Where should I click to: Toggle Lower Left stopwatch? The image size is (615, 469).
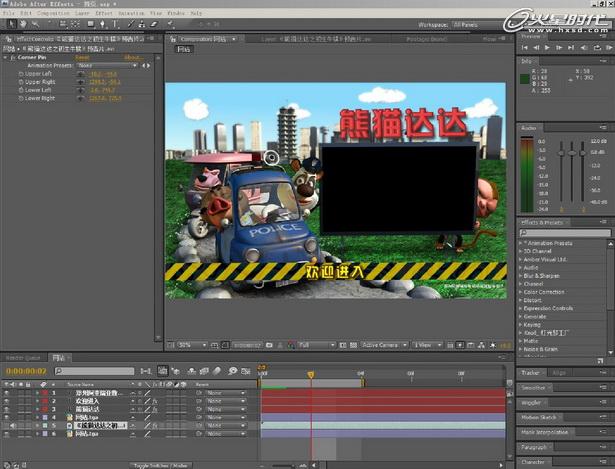tap(21, 90)
